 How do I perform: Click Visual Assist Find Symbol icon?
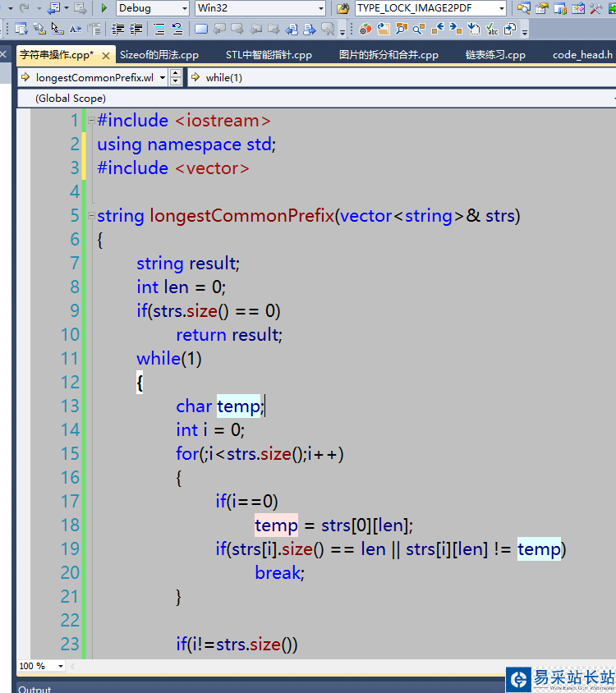click(x=402, y=30)
